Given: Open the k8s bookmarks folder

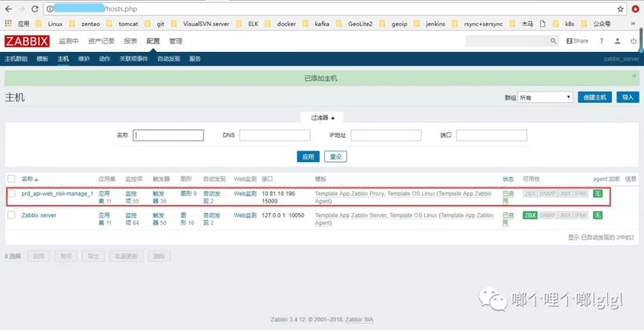Looking at the screenshot, I should 564,24.
